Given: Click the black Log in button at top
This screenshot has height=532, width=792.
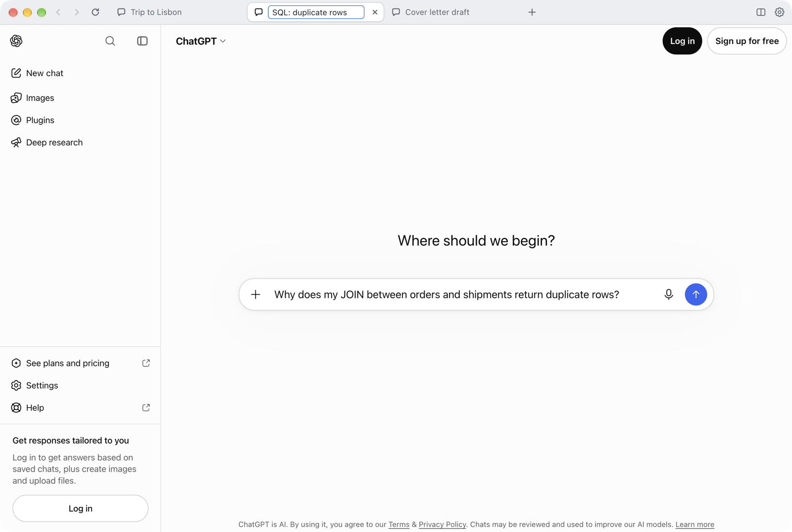Looking at the screenshot, I should pyautogui.click(x=682, y=41).
